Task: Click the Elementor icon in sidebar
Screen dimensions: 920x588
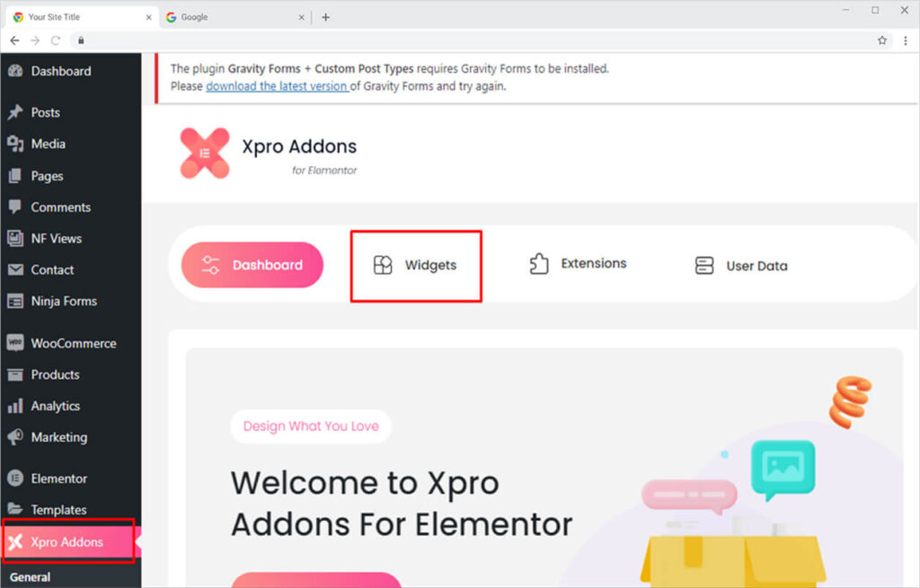Action: tap(15, 478)
